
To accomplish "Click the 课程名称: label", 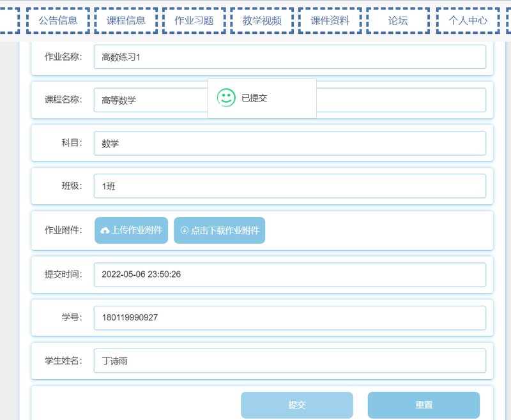I will (63, 100).
